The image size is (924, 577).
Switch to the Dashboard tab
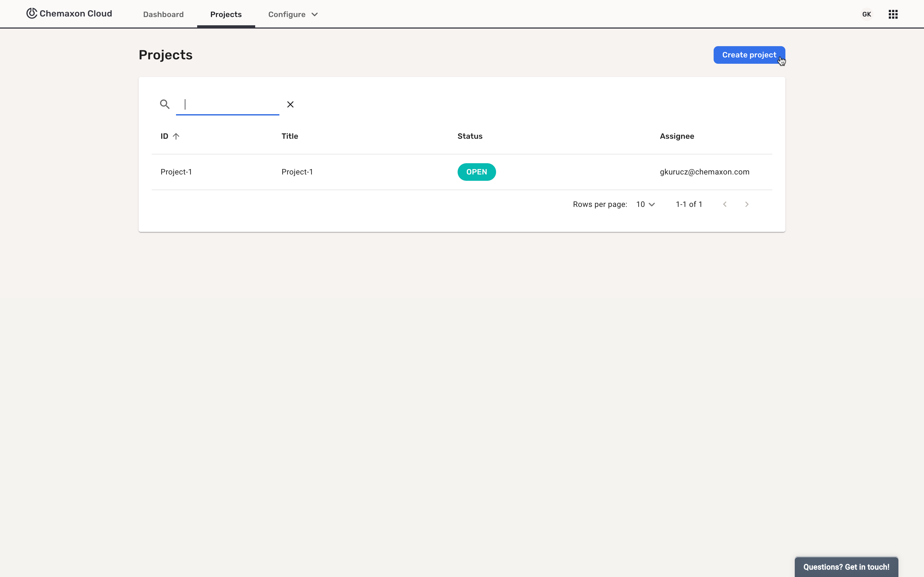coord(163,15)
